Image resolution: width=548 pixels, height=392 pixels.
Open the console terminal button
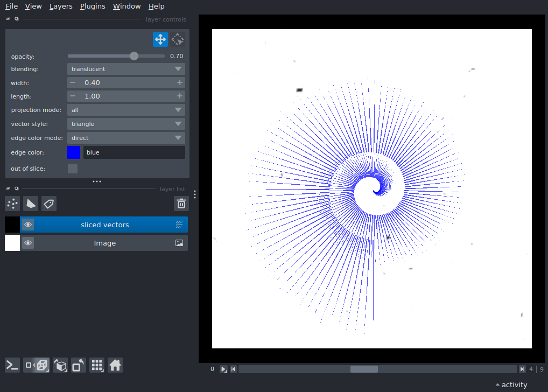click(12, 365)
